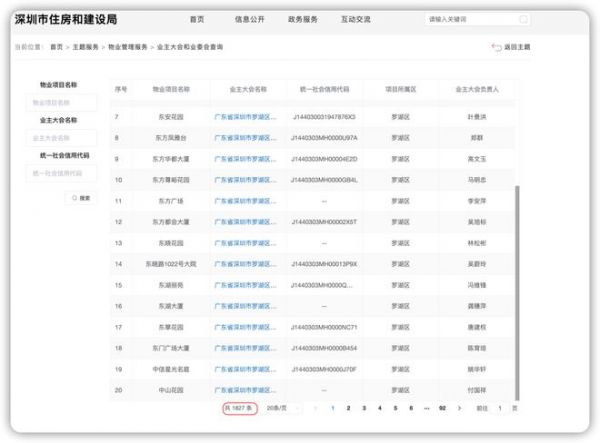
Task: Go to page 2 of results
Action: coord(348,408)
